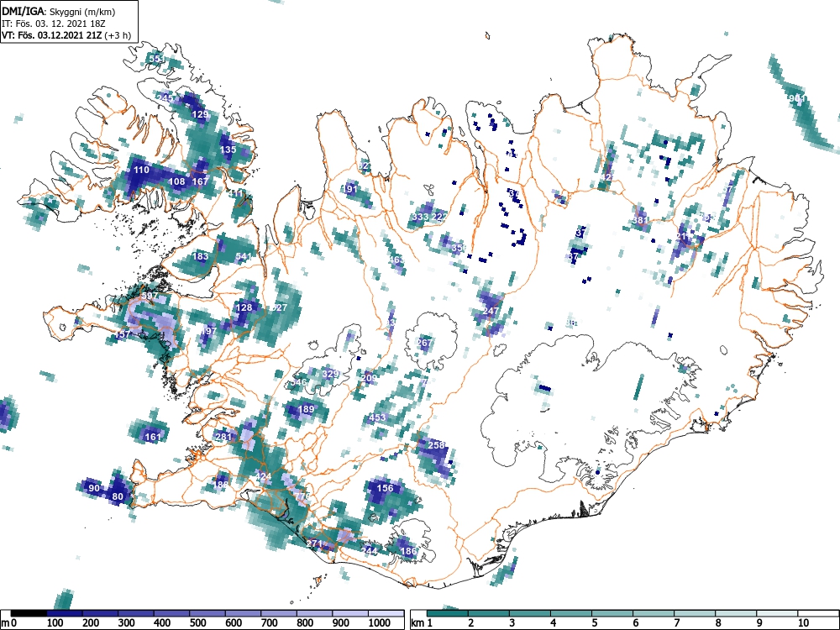Click the 300 tick in meter legend
Viewport: 840px width, 630px height.
[127, 623]
